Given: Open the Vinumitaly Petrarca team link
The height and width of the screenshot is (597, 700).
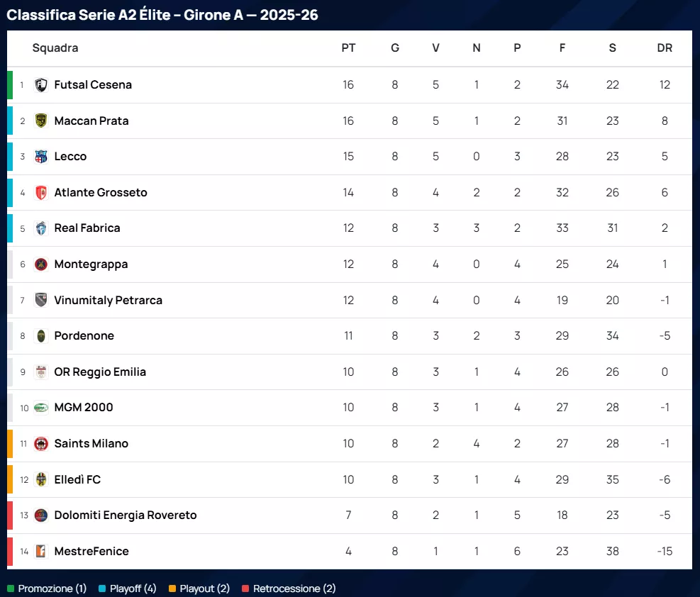Looking at the screenshot, I should 108,300.
